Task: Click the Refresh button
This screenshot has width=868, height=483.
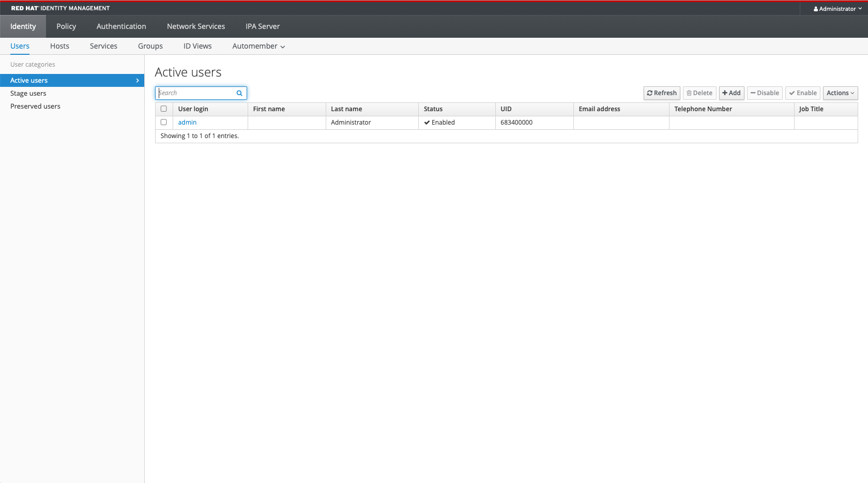Action: pos(662,93)
